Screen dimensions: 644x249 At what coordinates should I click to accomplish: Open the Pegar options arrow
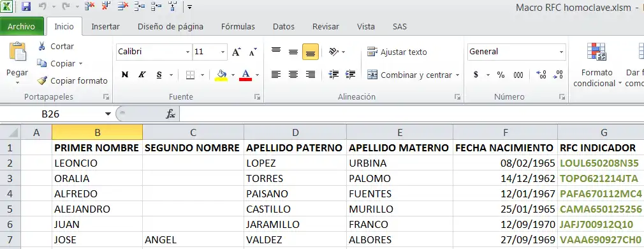point(17,83)
